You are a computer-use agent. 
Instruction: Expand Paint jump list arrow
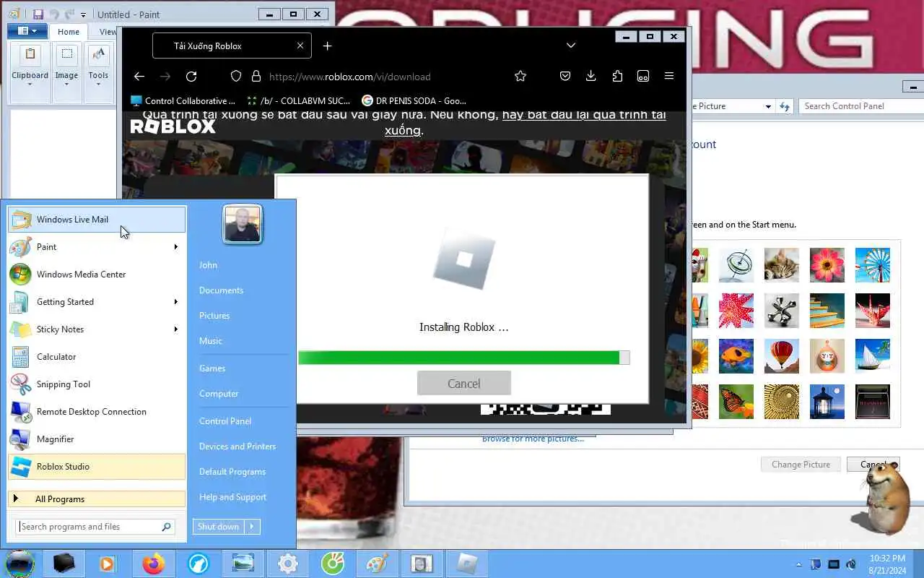click(175, 247)
